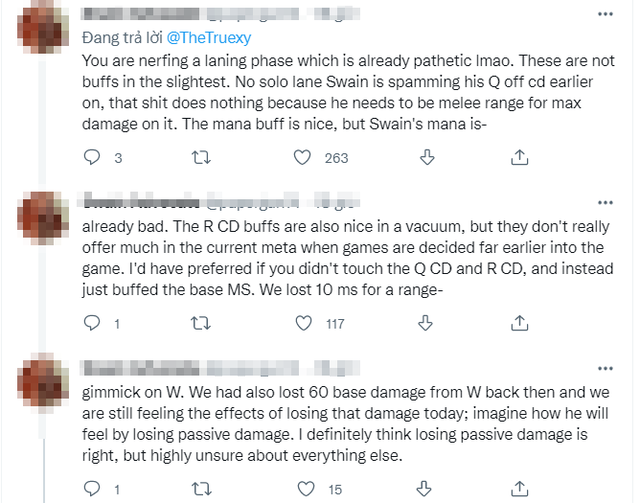The height and width of the screenshot is (503, 640).
Task: Download icon on the second tweet
Action: tap(427, 323)
